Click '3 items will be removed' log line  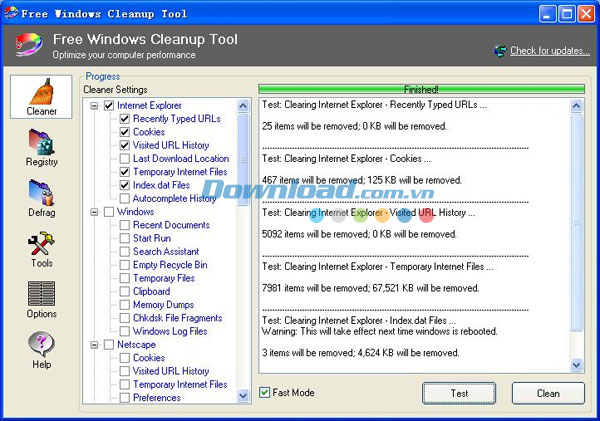pyautogui.click(x=360, y=352)
